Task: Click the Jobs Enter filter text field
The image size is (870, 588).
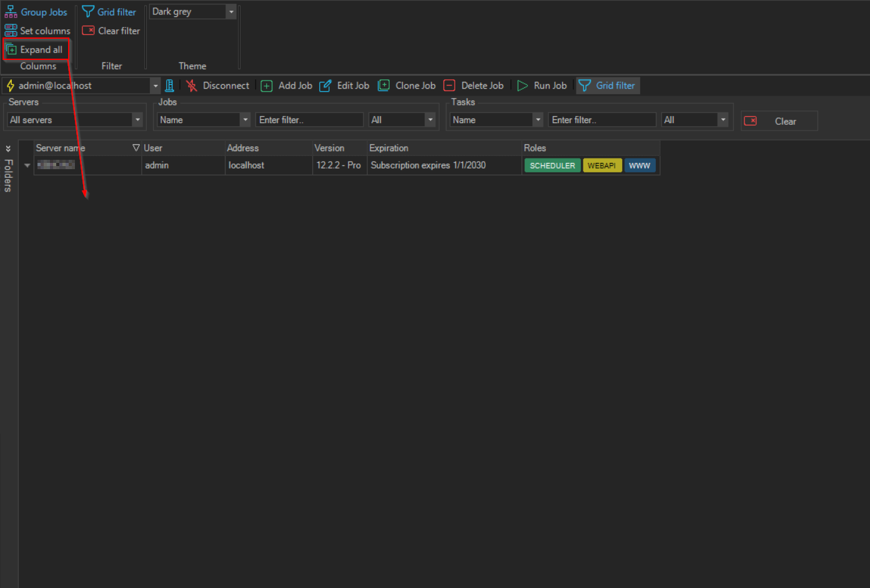Action: (x=309, y=120)
